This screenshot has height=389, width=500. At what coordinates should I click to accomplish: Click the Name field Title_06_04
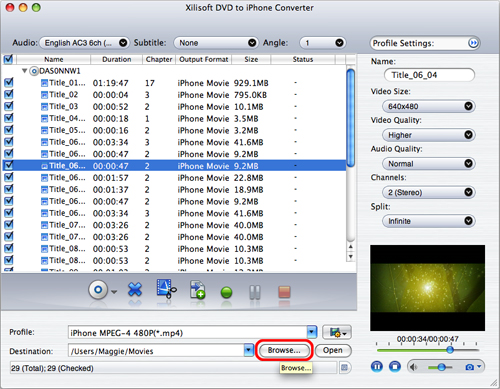[x=429, y=75]
